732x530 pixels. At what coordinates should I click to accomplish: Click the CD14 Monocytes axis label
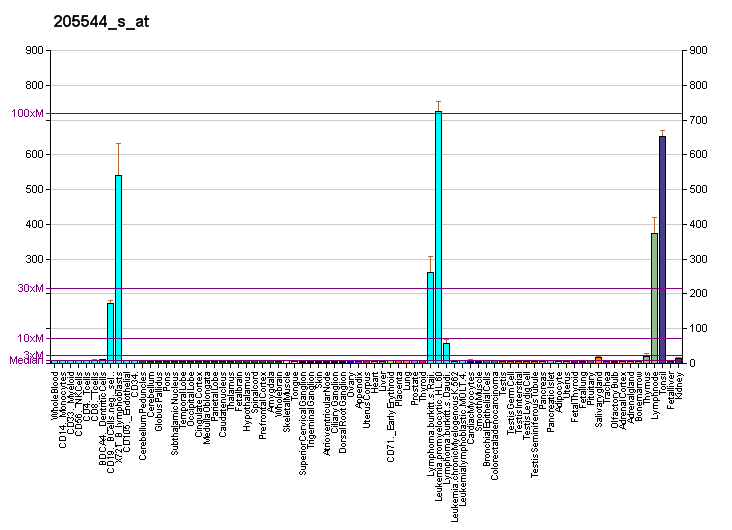tap(63, 410)
